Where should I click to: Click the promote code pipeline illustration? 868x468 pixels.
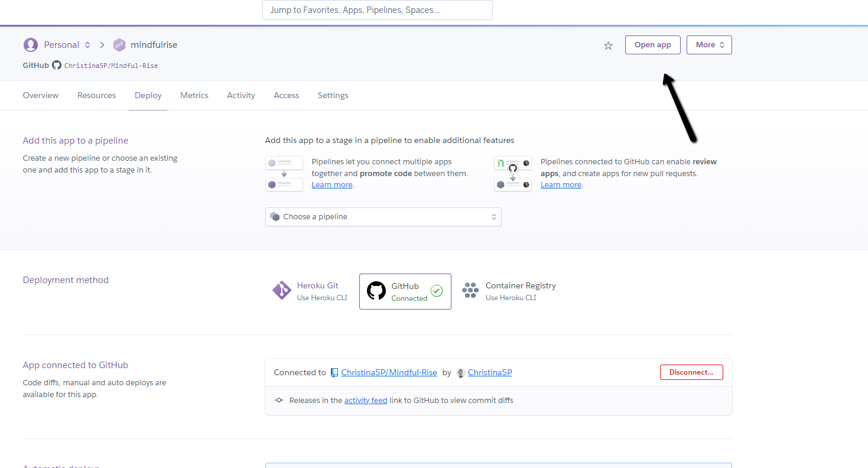pyautogui.click(x=284, y=174)
